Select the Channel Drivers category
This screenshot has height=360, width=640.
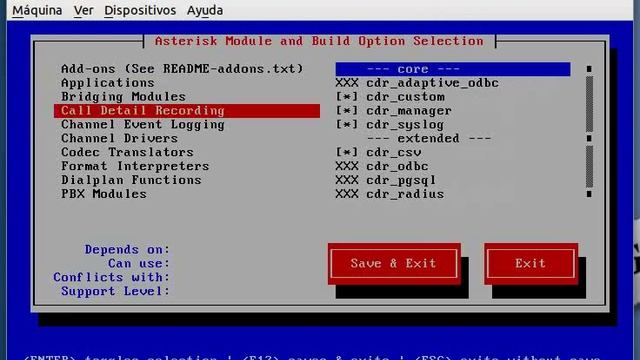click(119, 138)
